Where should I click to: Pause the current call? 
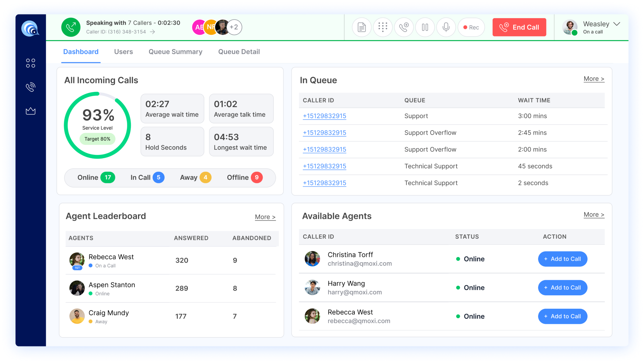(x=425, y=27)
